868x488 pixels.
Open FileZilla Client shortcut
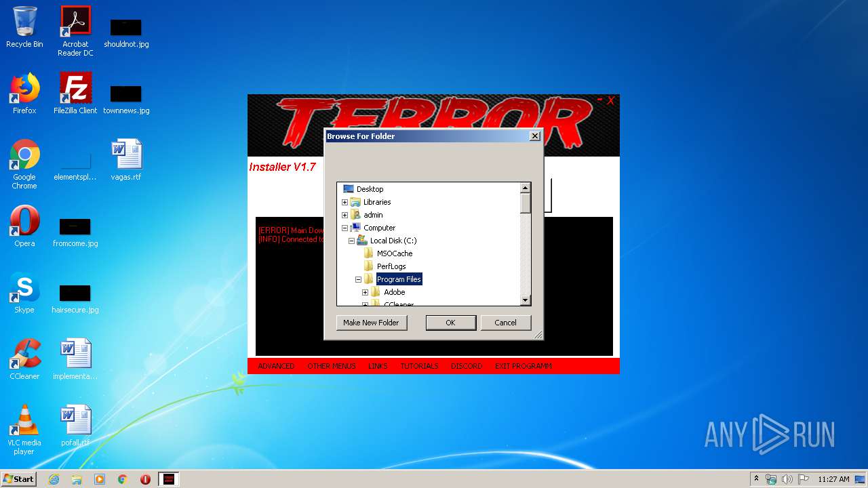[x=75, y=94]
